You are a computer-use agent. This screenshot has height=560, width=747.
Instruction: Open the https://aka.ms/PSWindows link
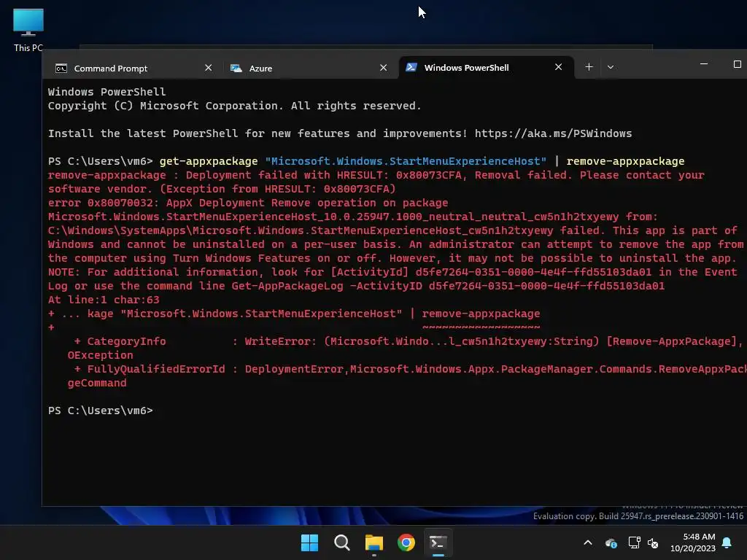pyautogui.click(x=553, y=133)
